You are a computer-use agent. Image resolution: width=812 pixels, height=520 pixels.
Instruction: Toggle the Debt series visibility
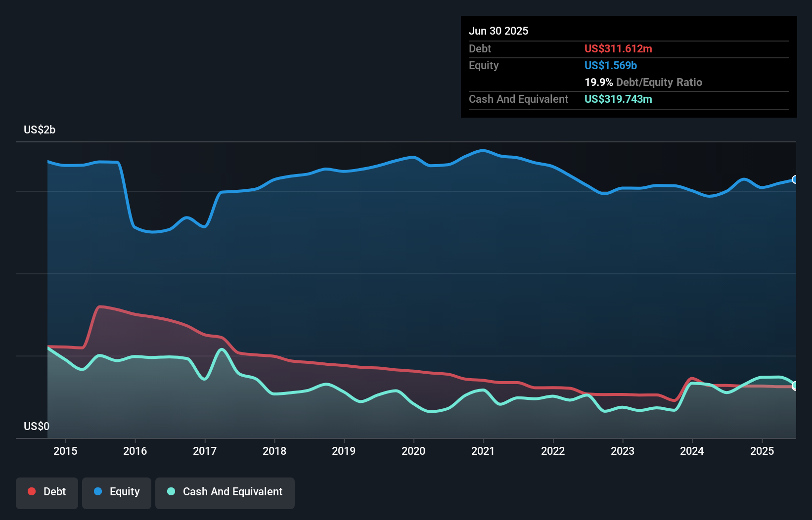(x=47, y=492)
